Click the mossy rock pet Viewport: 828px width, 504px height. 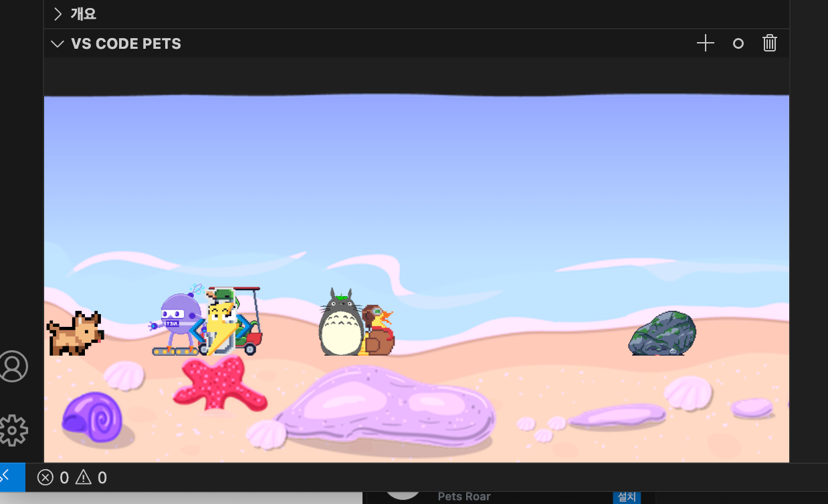662,333
